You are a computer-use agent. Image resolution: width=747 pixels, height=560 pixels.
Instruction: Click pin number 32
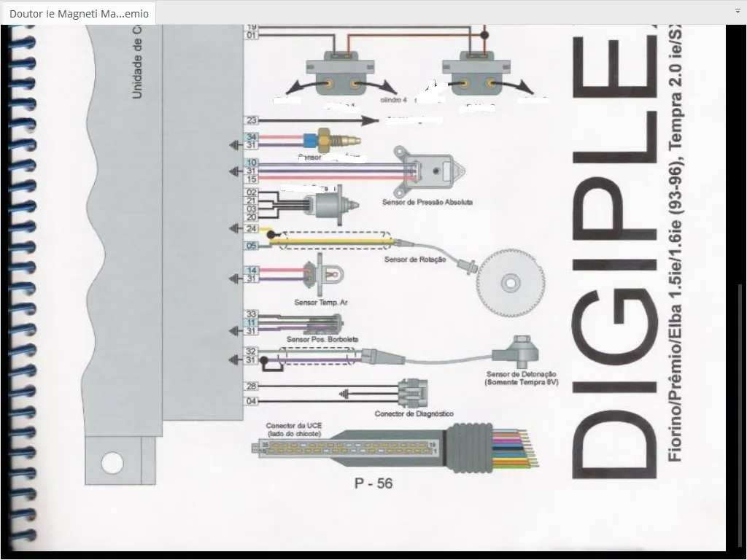click(x=252, y=351)
